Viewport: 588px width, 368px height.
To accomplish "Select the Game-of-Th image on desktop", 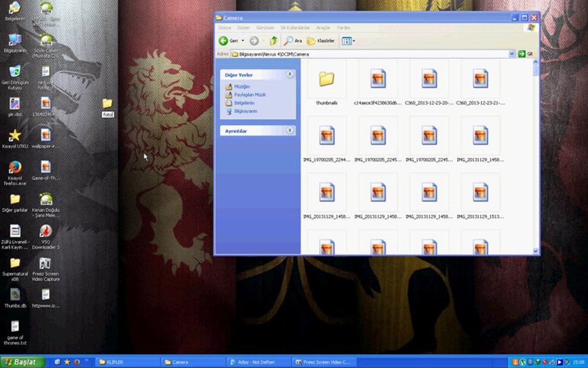I will [x=46, y=171].
